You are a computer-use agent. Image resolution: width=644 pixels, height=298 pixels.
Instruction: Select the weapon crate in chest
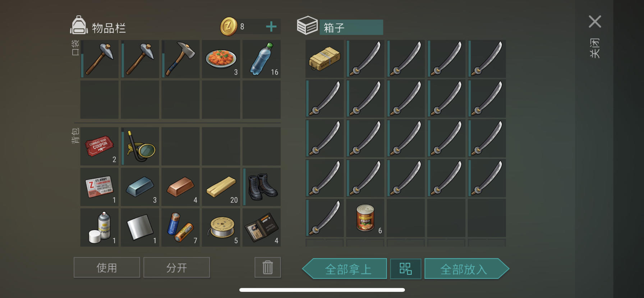(x=325, y=59)
